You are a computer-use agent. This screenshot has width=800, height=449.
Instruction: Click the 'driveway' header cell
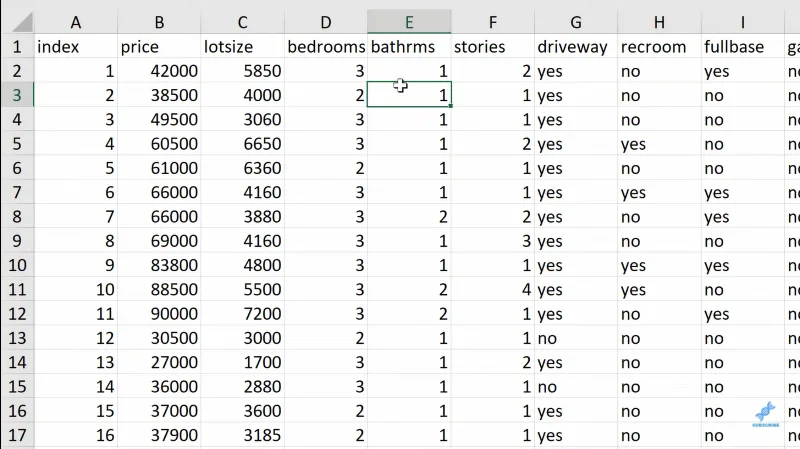(x=576, y=46)
